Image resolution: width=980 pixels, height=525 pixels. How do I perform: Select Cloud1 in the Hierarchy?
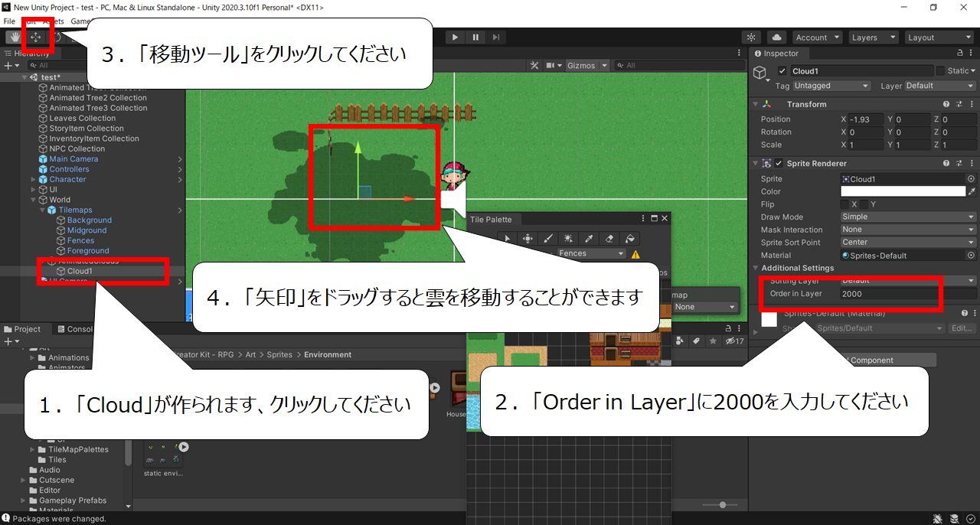pos(80,271)
